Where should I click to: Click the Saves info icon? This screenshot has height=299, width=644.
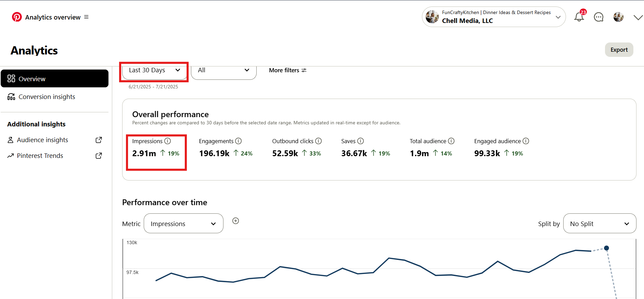tap(361, 141)
